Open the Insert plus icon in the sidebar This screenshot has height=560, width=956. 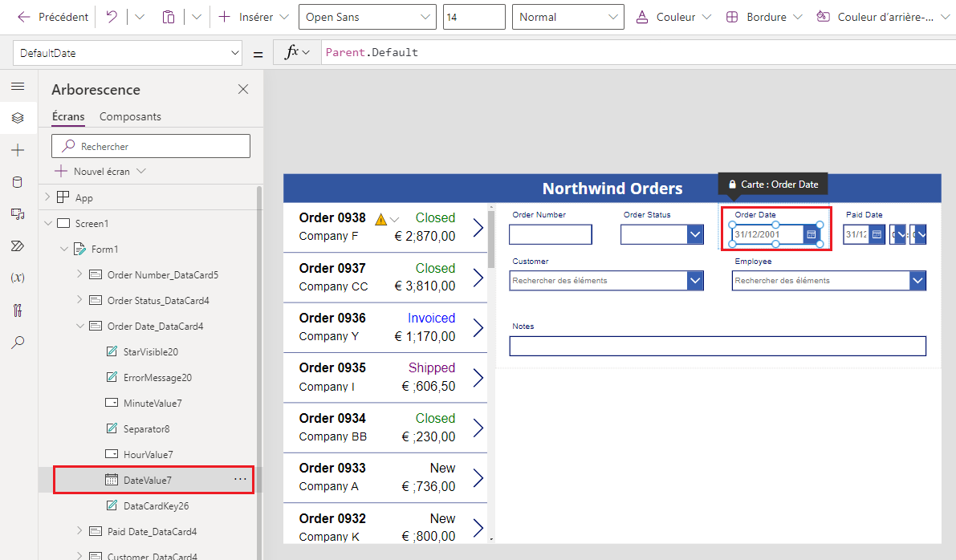tap(18, 150)
